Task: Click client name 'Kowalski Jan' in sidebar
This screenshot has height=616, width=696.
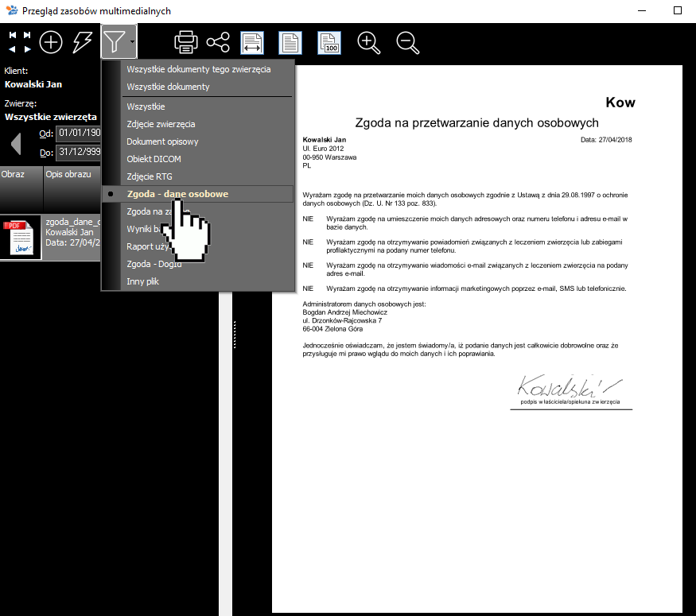Action: [x=33, y=84]
